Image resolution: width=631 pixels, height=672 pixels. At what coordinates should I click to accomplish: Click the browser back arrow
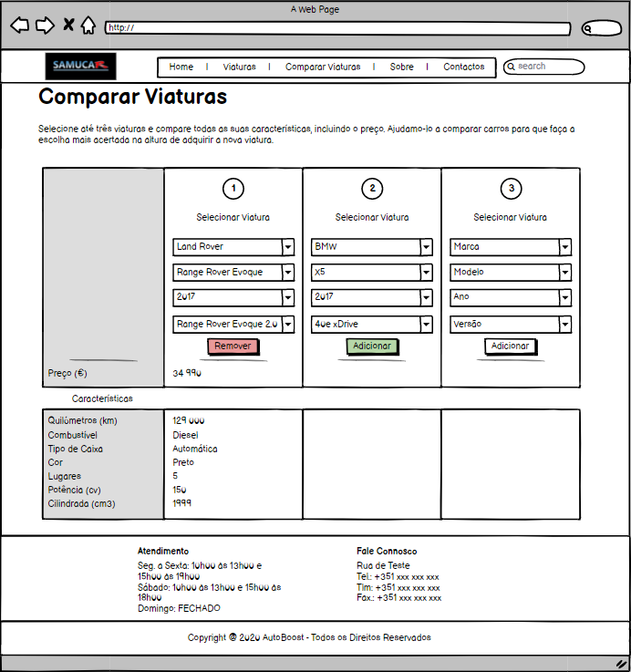tap(19, 26)
